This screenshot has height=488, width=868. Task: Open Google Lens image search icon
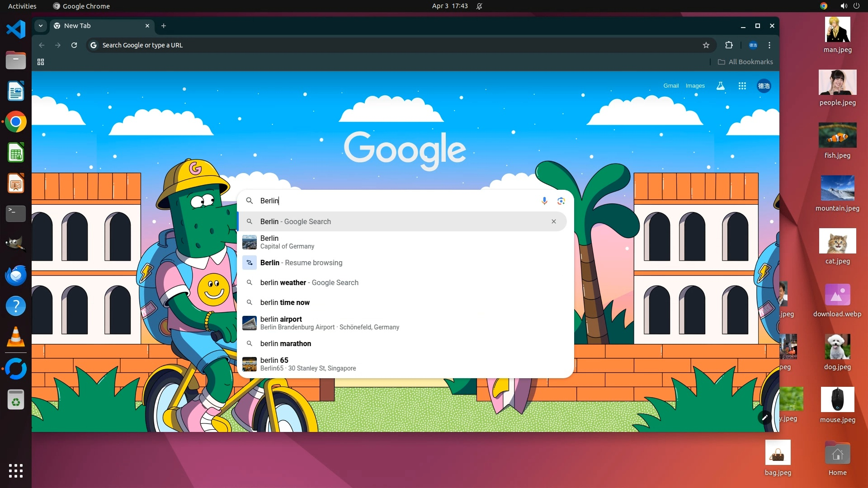coord(561,201)
